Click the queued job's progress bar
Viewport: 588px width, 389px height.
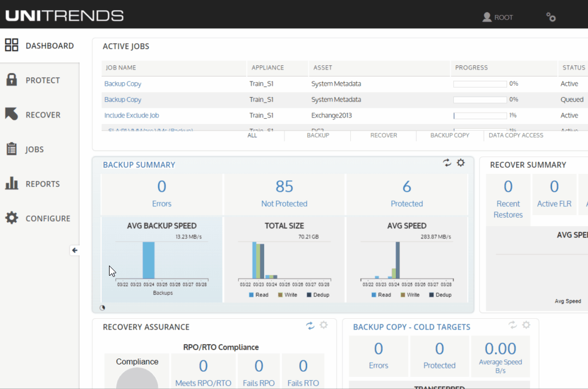click(480, 100)
